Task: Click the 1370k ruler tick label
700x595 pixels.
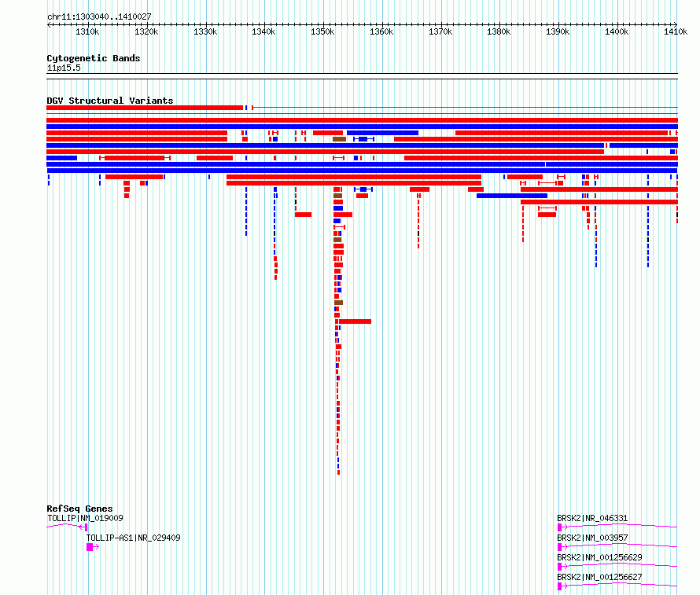Action: pos(440,31)
